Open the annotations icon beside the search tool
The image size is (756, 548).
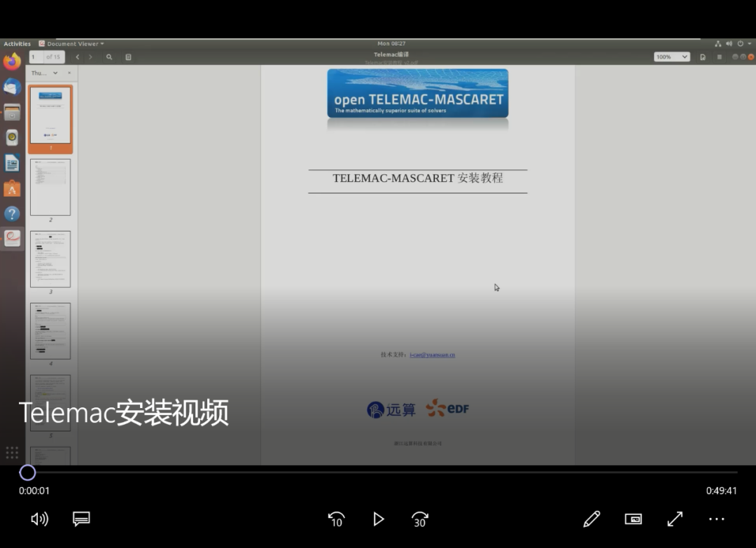pos(128,57)
